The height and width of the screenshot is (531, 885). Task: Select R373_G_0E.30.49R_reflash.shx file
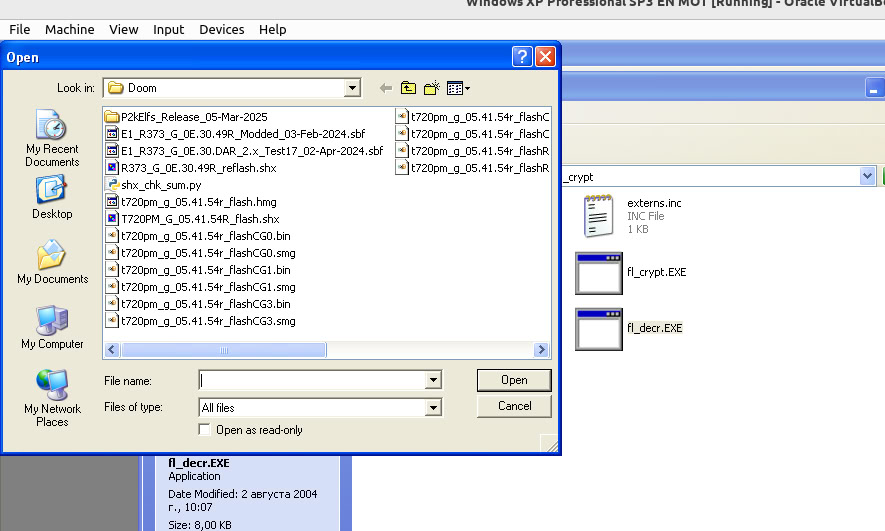coord(191,168)
